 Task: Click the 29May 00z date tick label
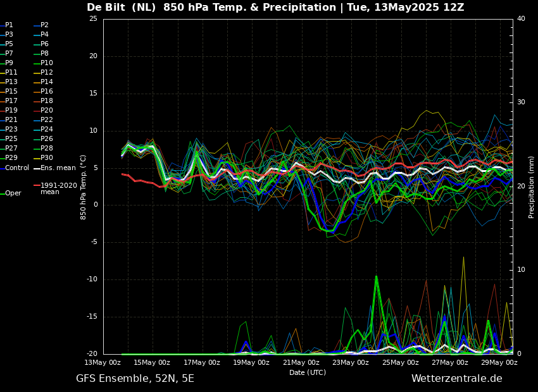point(499,363)
